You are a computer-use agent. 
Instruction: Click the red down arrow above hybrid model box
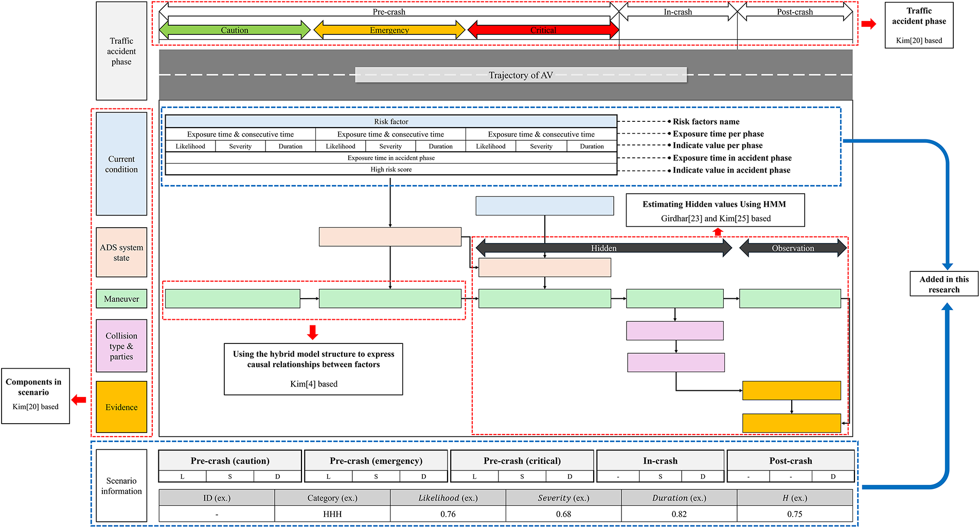(312, 332)
